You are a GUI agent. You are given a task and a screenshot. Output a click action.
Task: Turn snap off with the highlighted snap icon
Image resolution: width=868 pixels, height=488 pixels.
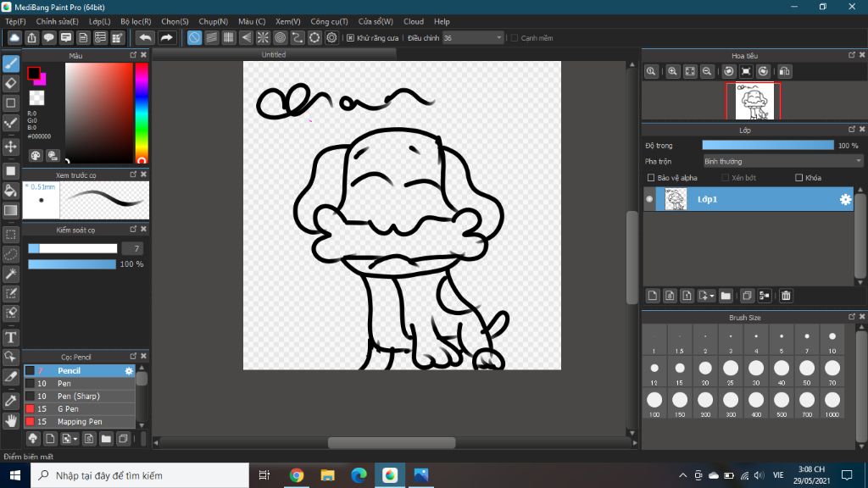click(x=194, y=37)
